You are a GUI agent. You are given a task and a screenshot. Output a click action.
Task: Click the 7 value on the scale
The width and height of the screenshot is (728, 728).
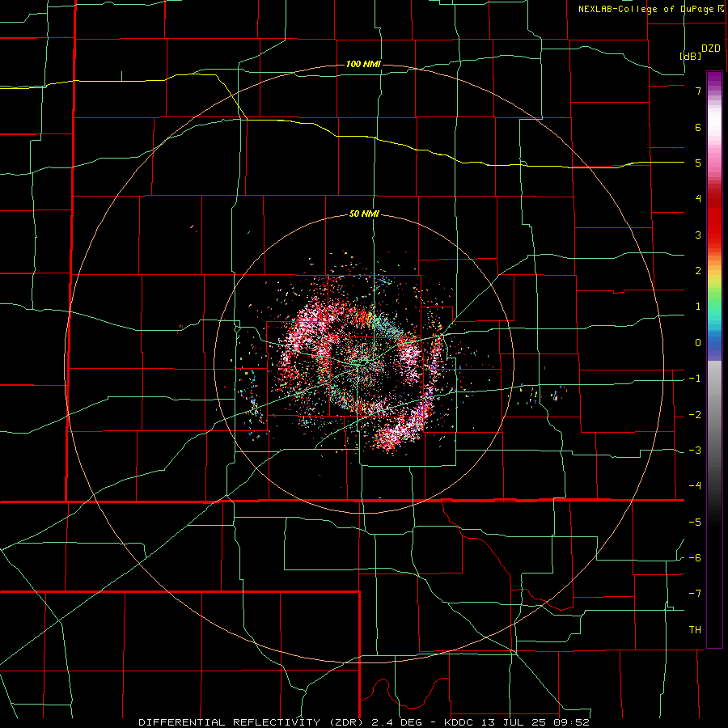[x=698, y=91]
